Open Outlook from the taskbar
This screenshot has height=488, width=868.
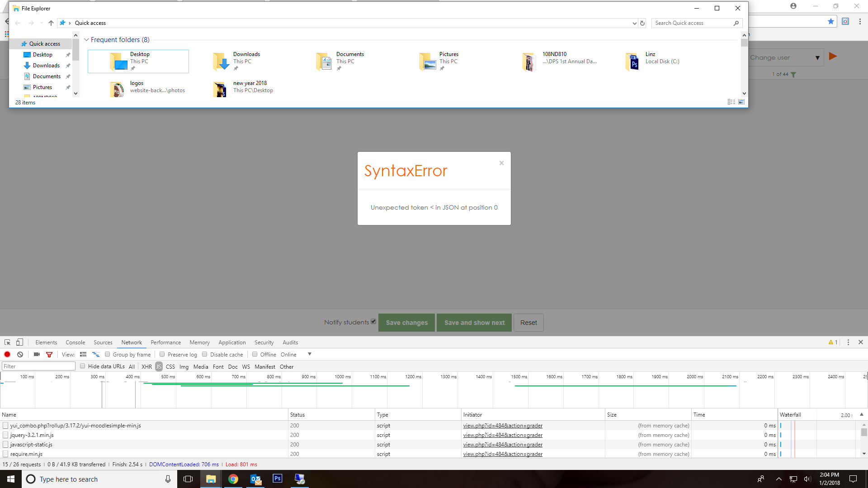pyautogui.click(x=255, y=479)
